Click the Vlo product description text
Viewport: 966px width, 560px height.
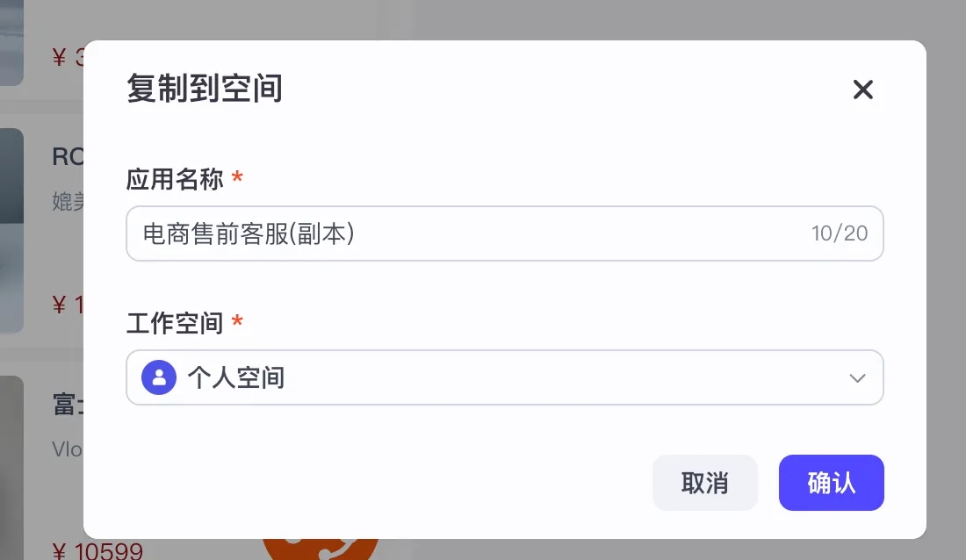(68, 449)
